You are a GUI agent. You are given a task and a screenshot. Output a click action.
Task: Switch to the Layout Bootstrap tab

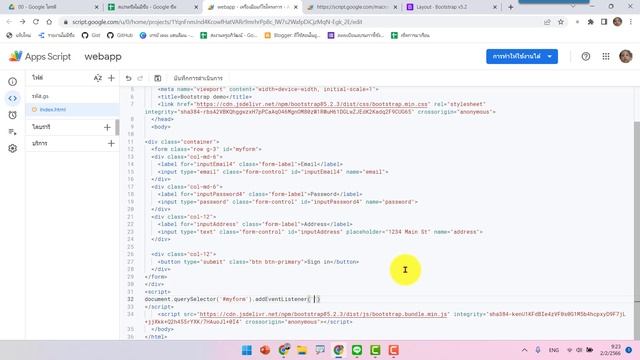[452, 7]
